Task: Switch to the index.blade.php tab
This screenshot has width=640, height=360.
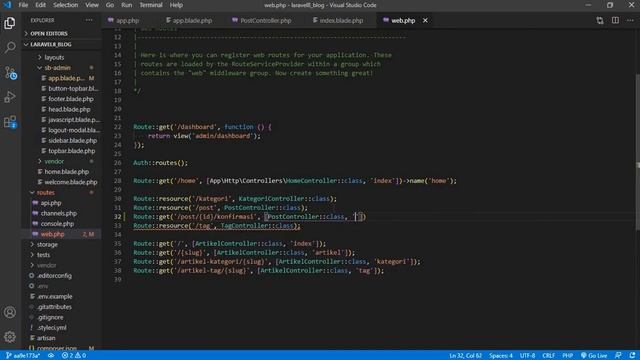Action: coord(341,20)
